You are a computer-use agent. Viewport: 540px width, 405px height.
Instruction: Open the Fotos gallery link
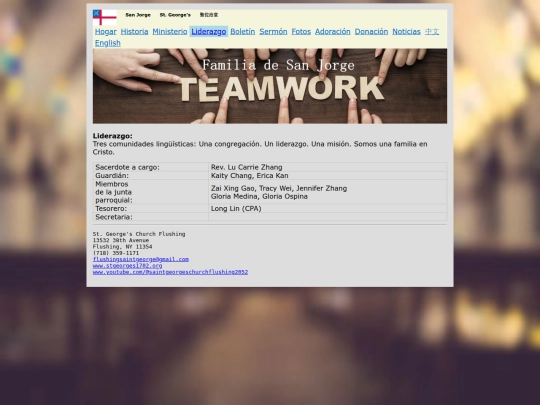click(x=301, y=32)
